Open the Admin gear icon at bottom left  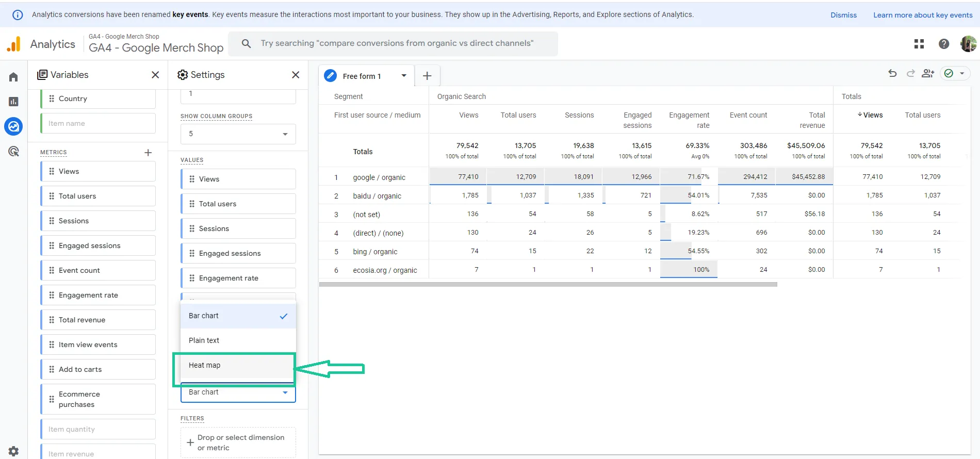[13, 451]
